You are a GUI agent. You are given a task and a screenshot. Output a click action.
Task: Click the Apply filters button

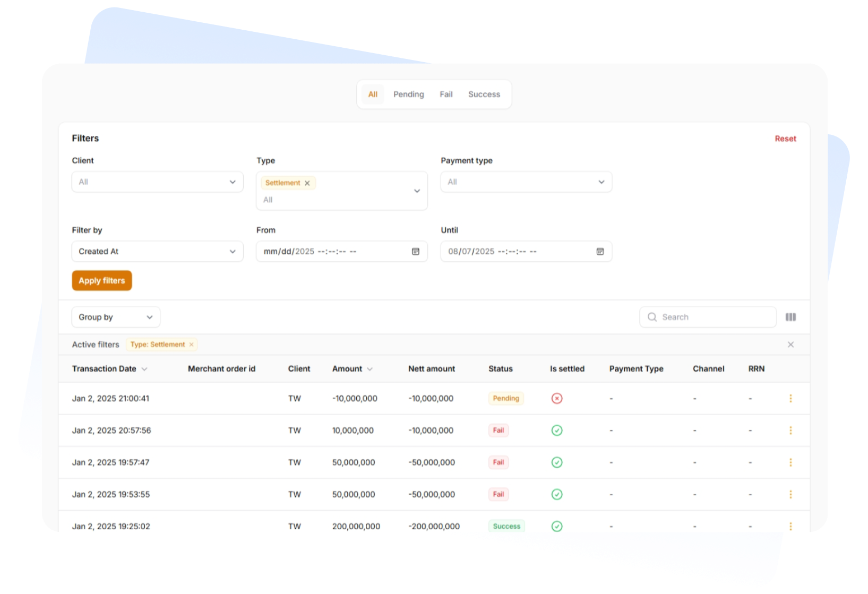(102, 281)
